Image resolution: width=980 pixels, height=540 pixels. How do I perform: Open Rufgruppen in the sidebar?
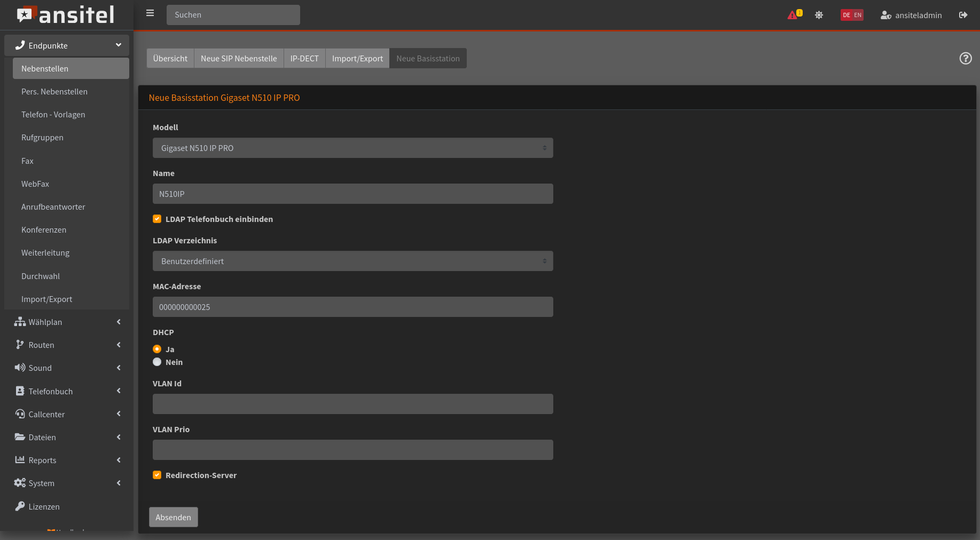pyautogui.click(x=42, y=138)
